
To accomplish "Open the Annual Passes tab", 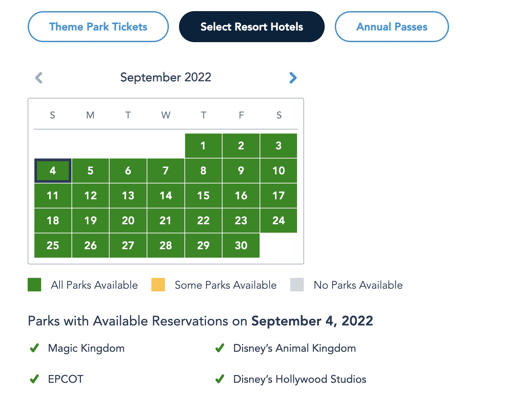I will [391, 27].
